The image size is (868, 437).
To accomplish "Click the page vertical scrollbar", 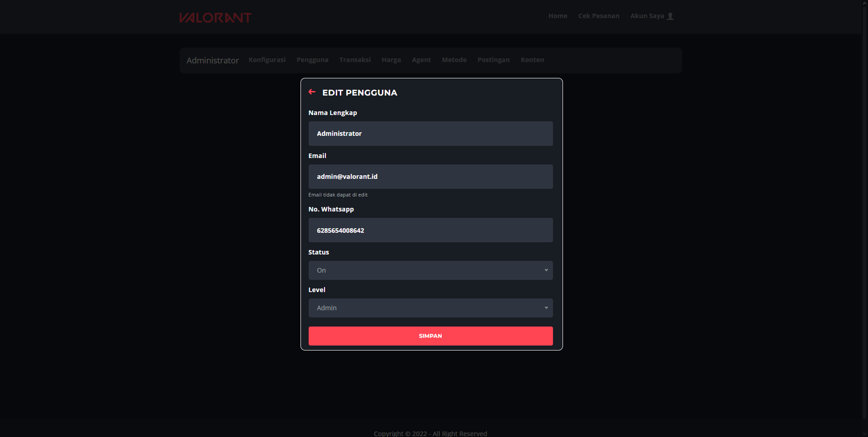I will (864, 213).
